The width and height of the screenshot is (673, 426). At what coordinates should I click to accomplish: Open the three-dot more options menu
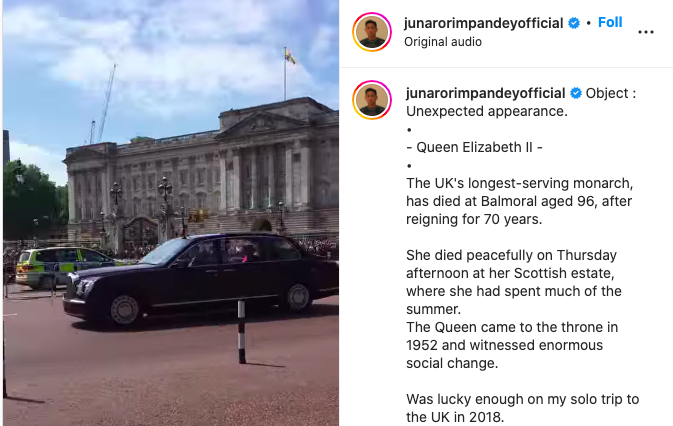646,32
